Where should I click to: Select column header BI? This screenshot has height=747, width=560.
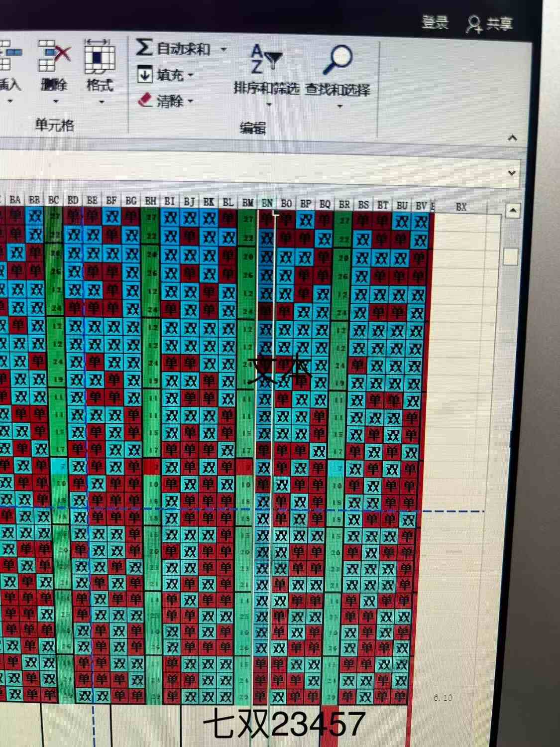(170, 201)
